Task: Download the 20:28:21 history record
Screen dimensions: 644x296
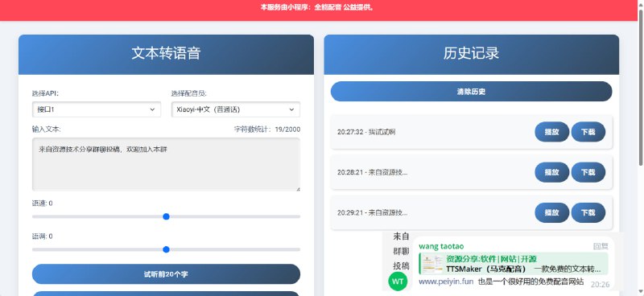Action: pyautogui.click(x=588, y=172)
